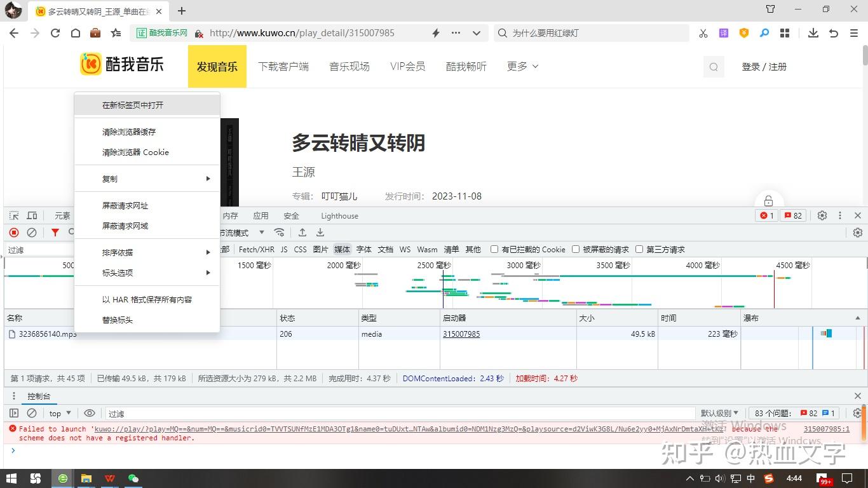The image size is (868, 488).
Task: Expand the 标头选项 submenu in the context menu
Action: coord(147,273)
